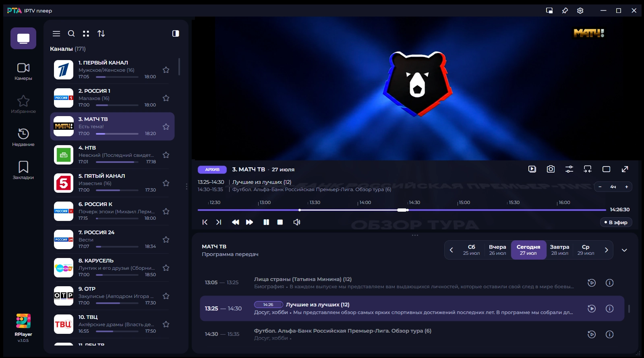Click the archive timeline playhead

coord(402,210)
